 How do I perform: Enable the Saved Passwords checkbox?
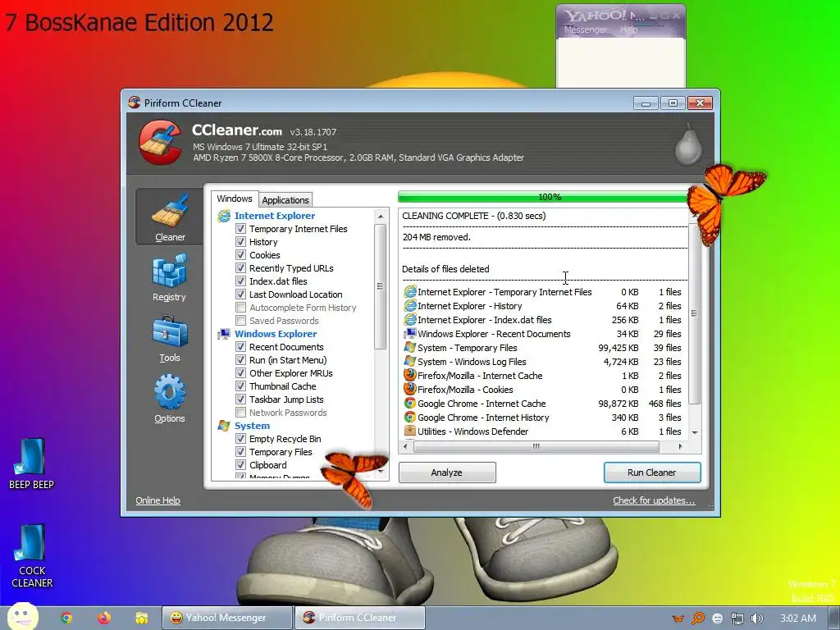[x=240, y=321]
